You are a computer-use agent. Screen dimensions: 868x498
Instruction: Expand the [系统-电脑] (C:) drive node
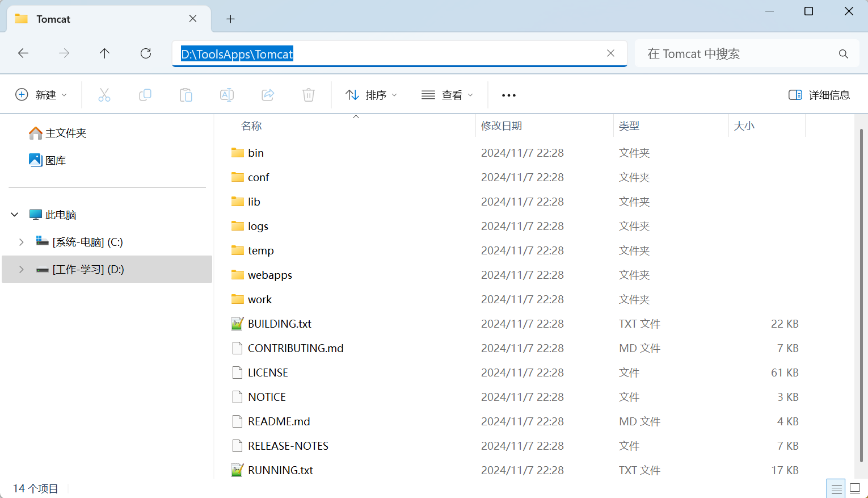coord(21,242)
